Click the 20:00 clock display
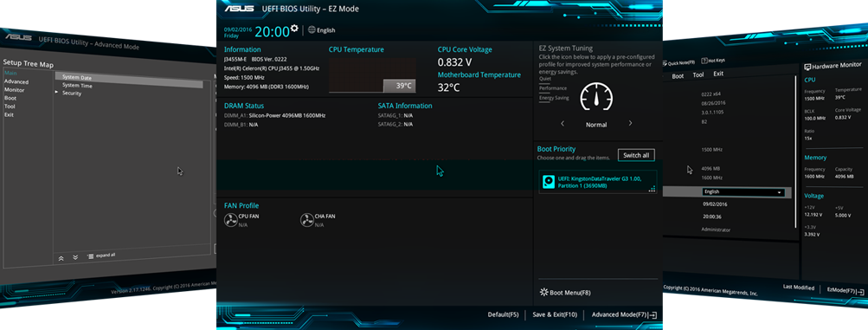 pyautogui.click(x=272, y=31)
